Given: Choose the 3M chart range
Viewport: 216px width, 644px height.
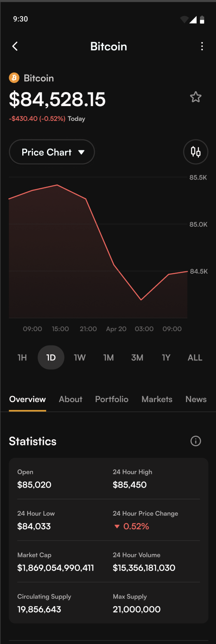Looking at the screenshot, I should (137, 358).
